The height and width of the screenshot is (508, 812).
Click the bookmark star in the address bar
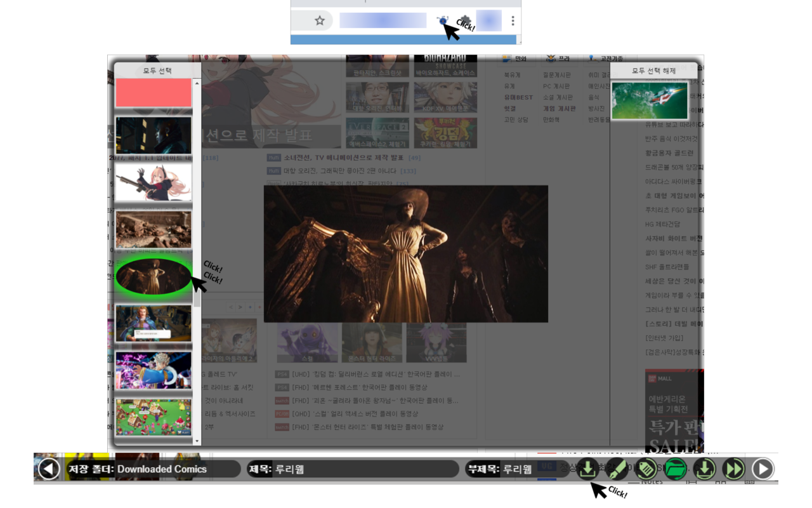[320, 21]
